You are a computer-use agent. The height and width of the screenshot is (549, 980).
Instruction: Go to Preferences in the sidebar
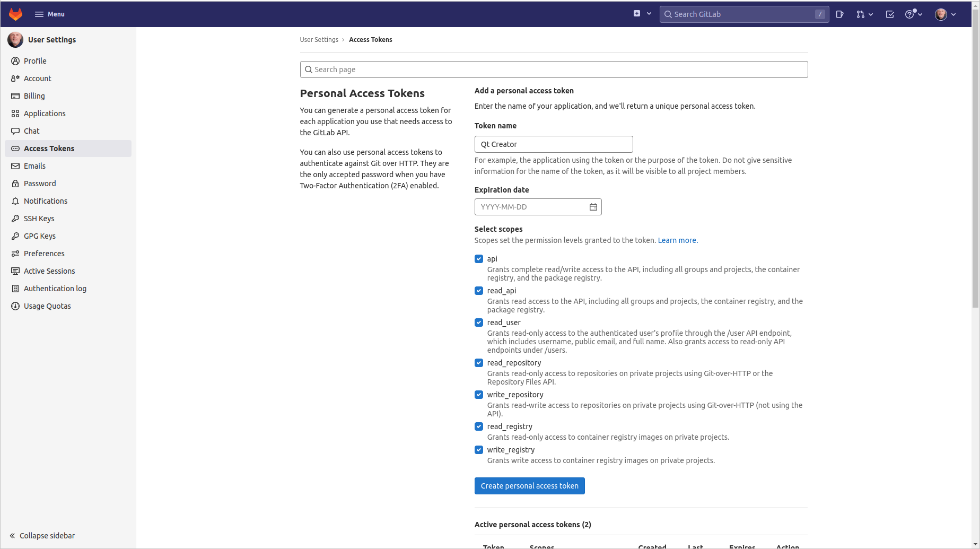[44, 254]
